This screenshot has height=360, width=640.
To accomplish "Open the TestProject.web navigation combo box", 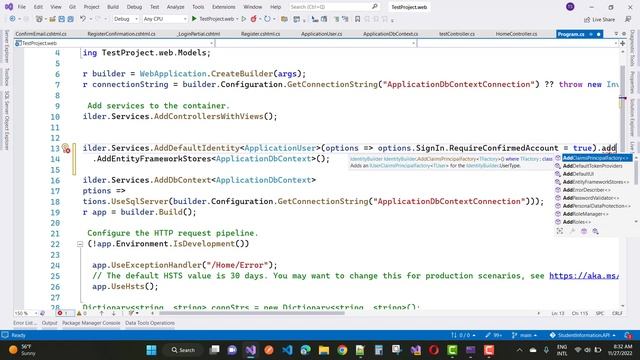I will [114, 43].
